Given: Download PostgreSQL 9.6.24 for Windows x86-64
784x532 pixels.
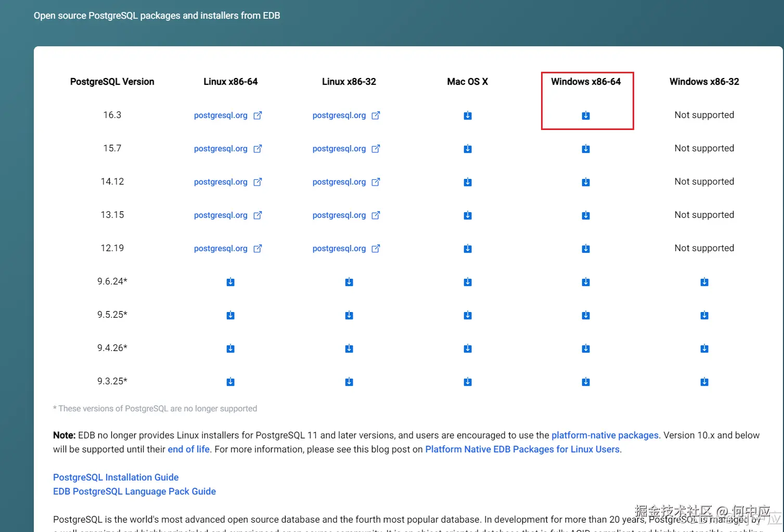Looking at the screenshot, I should (586, 282).
